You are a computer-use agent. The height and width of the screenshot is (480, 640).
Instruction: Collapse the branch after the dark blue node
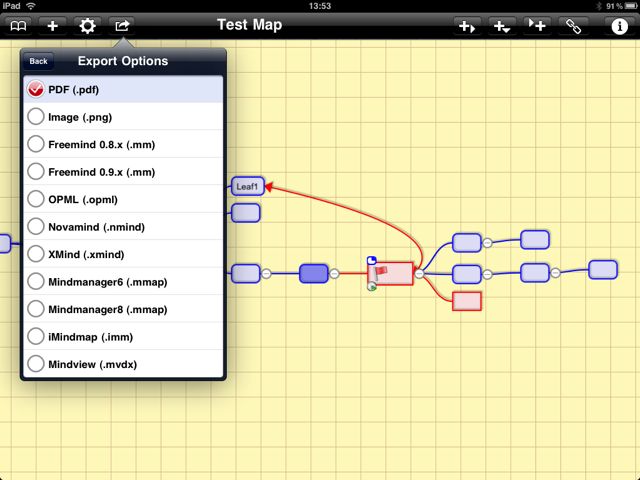pos(334,274)
